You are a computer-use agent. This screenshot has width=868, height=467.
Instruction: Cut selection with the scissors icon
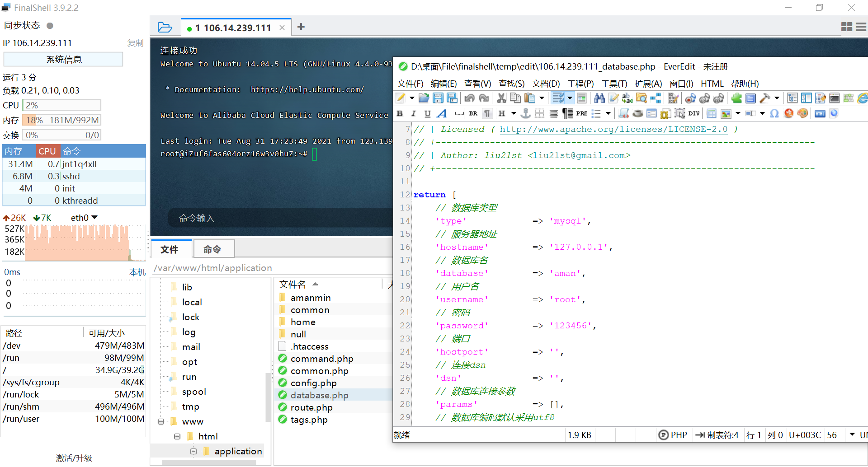pyautogui.click(x=501, y=98)
